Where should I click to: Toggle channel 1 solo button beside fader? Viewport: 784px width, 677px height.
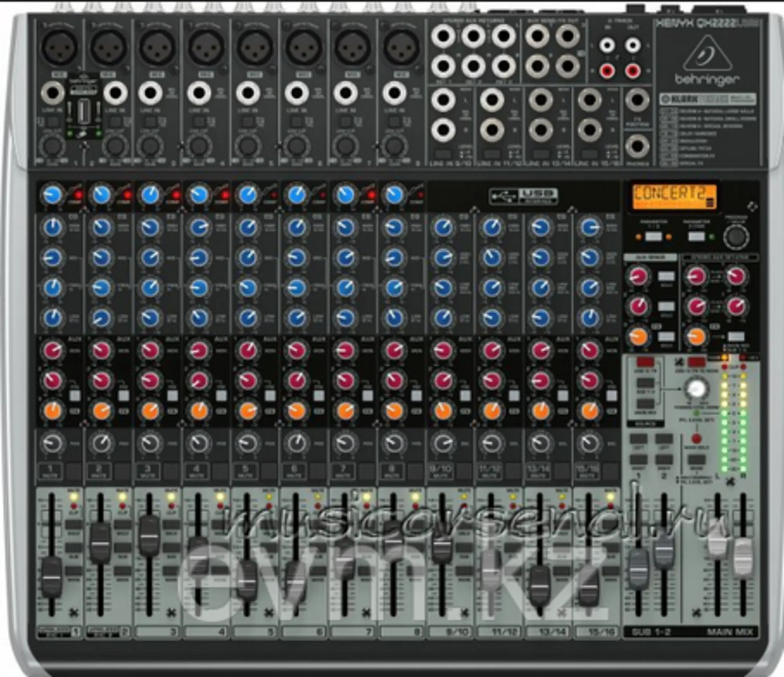tap(74, 525)
